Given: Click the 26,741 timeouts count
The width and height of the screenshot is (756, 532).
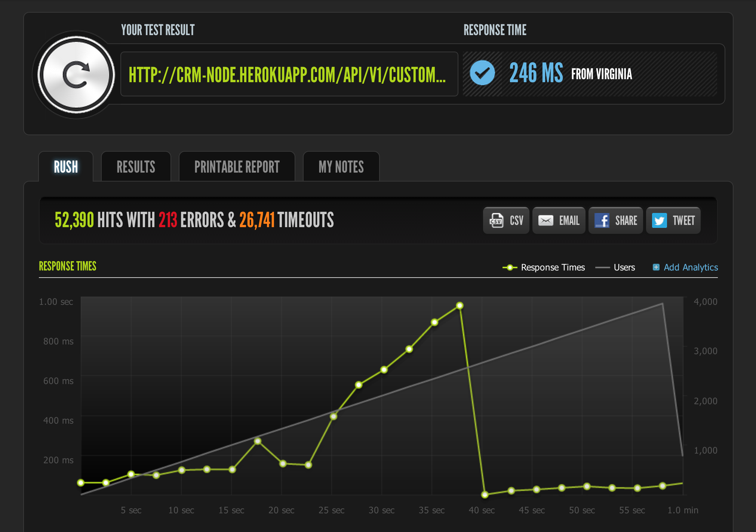Looking at the screenshot, I should click(257, 220).
